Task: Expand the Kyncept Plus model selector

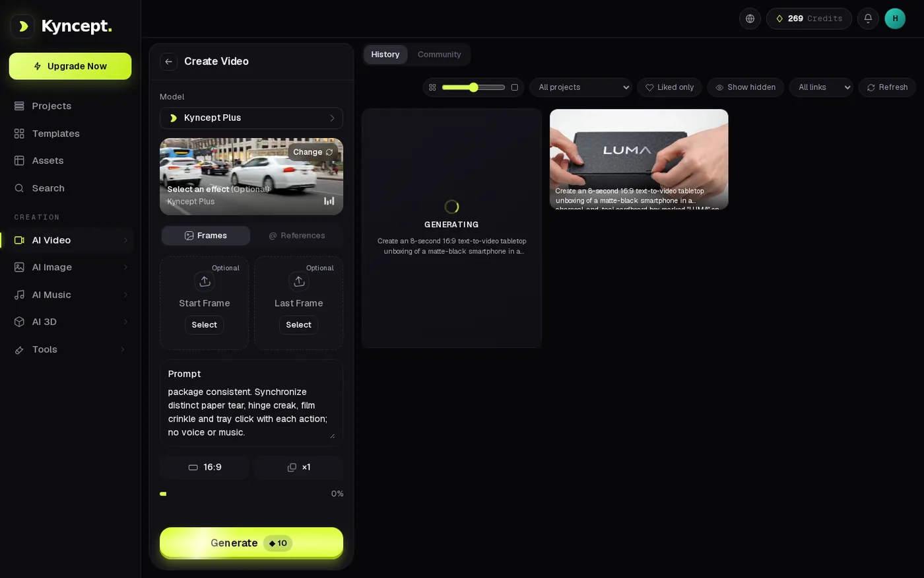Action: pos(251,118)
